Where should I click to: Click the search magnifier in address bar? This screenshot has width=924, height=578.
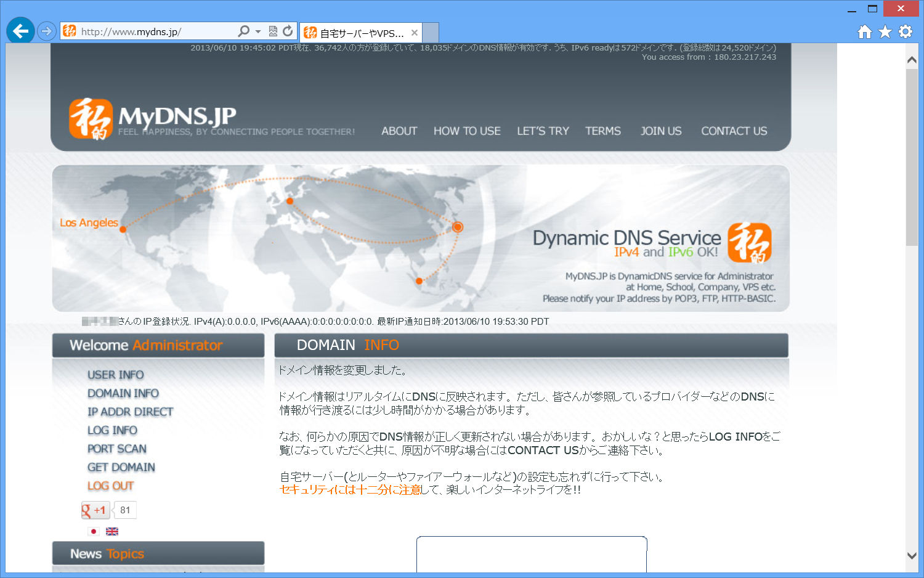coord(244,31)
